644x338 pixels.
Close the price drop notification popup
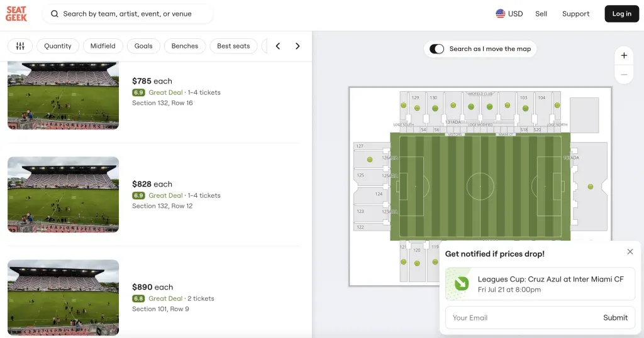(x=630, y=252)
